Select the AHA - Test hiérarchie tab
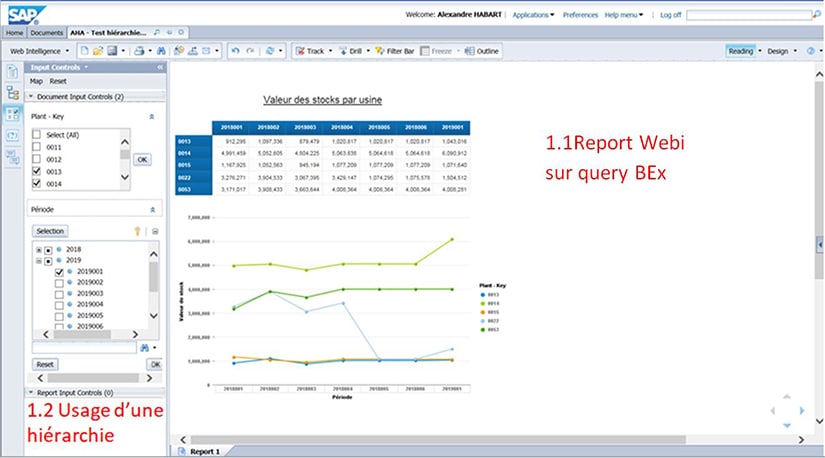Image resolution: width=825 pixels, height=458 pixels. click(108, 33)
